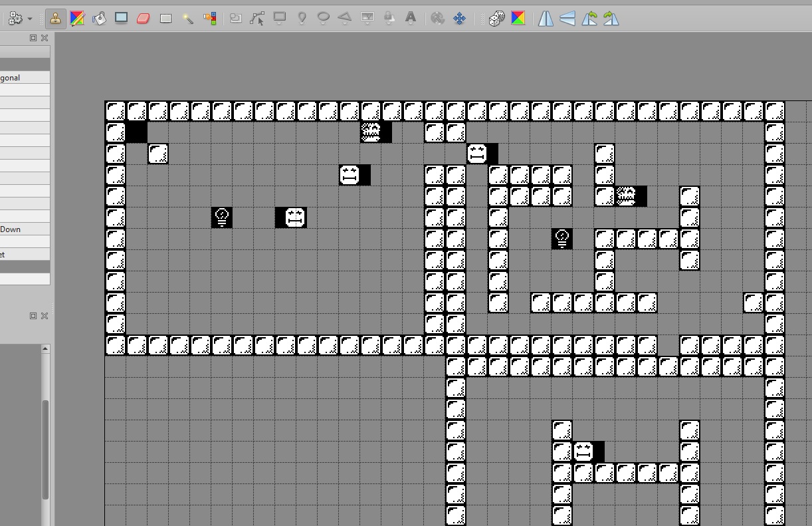Rotate the stamp right
This screenshot has width=812, height=526.
click(x=611, y=19)
